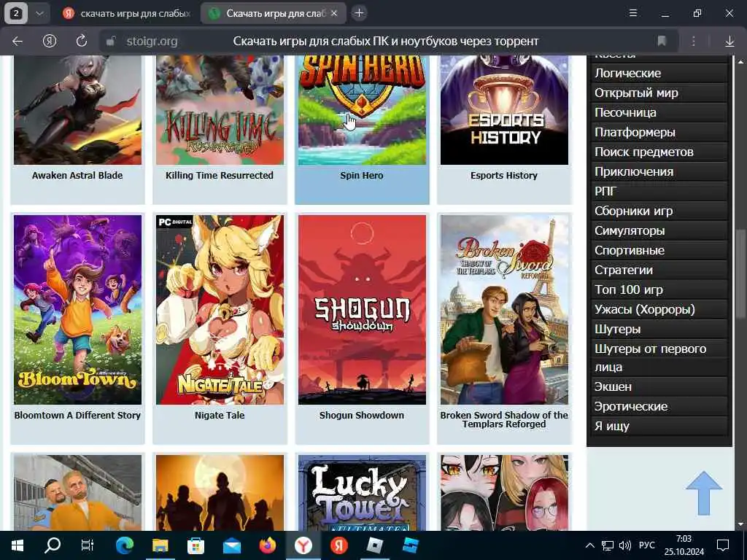Open the clock and date flyout
Viewport: 747px width, 560px height.
point(684,545)
